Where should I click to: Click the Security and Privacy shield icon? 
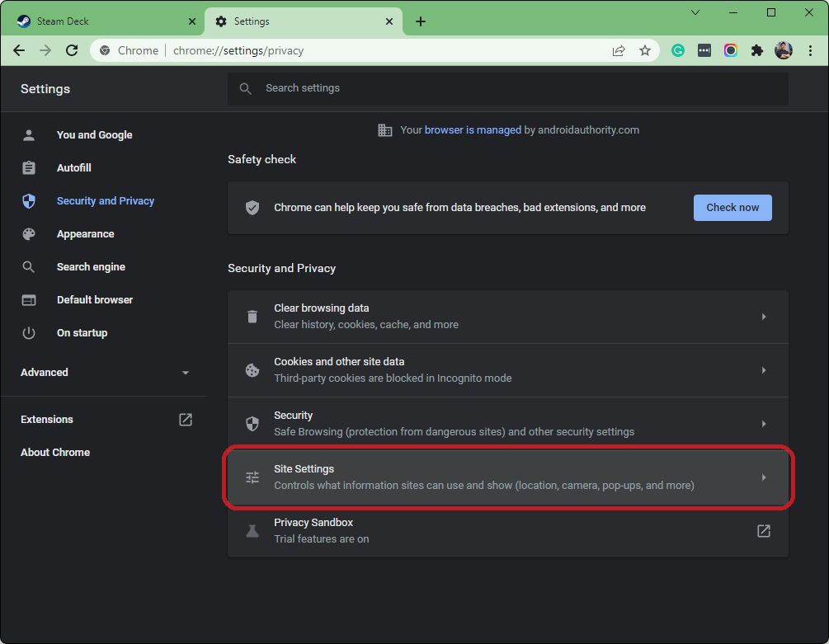pyautogui.click(x=29, y=201)
